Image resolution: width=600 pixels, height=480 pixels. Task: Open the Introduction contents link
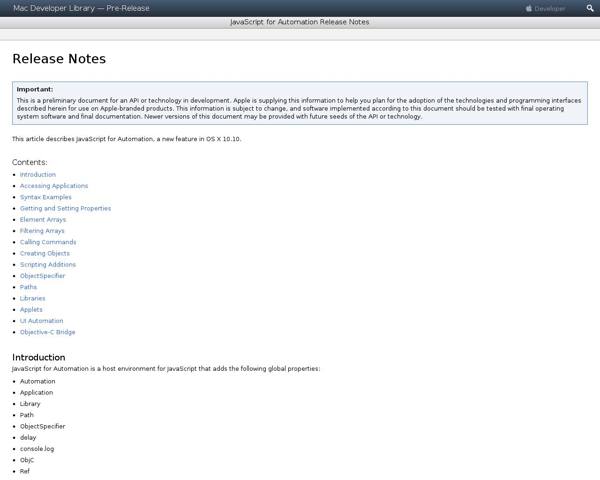tap(38, 174)
